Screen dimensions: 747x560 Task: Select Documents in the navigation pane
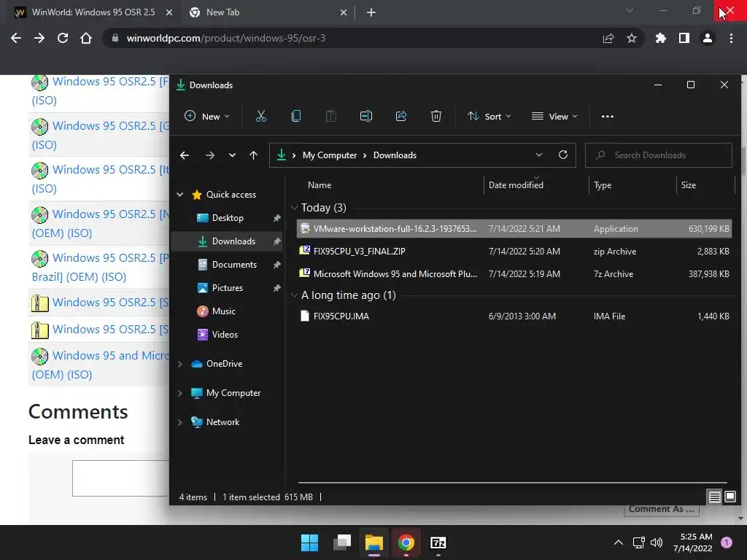click(234, 264)
